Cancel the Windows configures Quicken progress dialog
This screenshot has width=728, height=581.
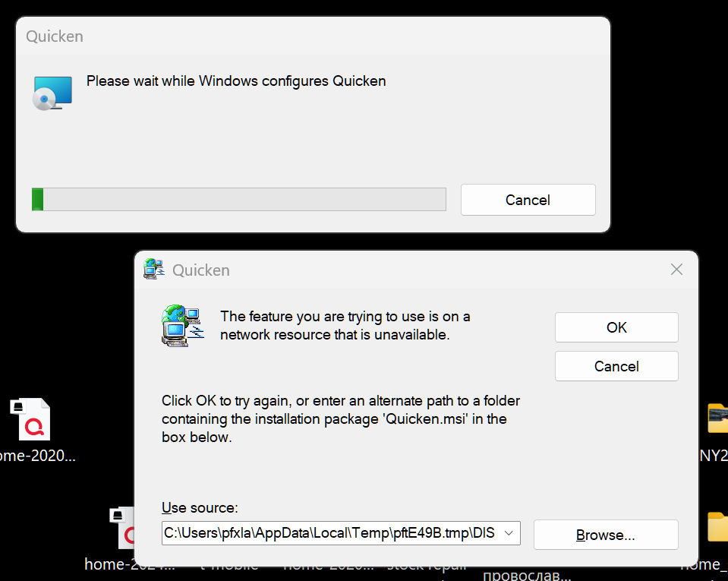point(528,200)
